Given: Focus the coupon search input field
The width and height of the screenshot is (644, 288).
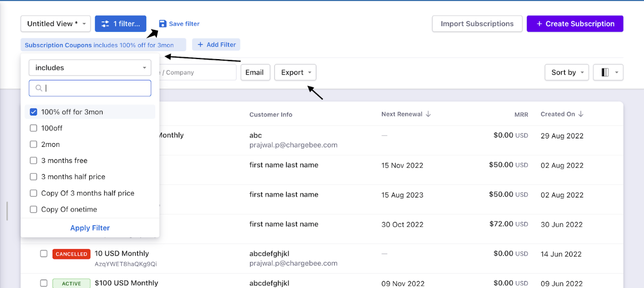Looking at the screenshot, I should coord(96,88).
